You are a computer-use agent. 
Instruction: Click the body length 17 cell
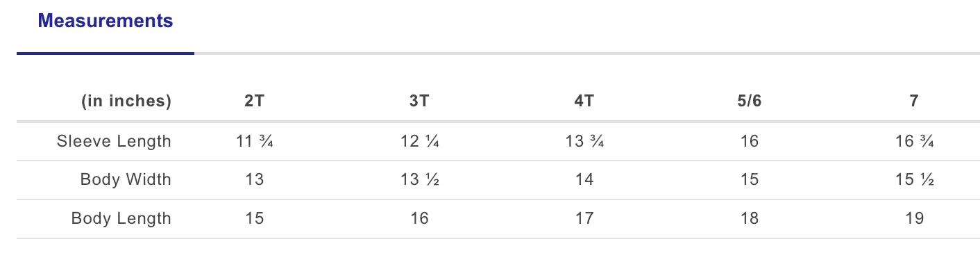[x=584, y=218]
